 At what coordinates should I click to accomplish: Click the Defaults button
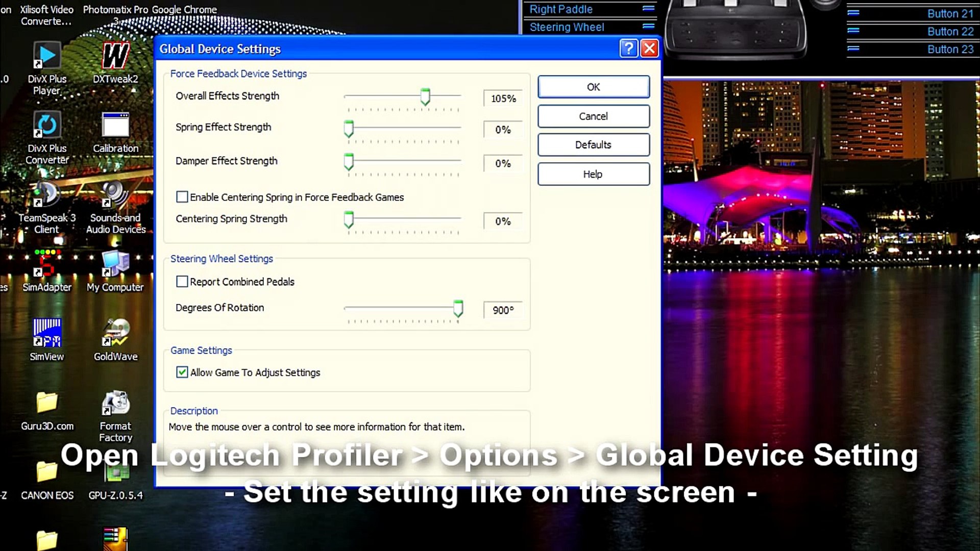click(x=593, y=145)
